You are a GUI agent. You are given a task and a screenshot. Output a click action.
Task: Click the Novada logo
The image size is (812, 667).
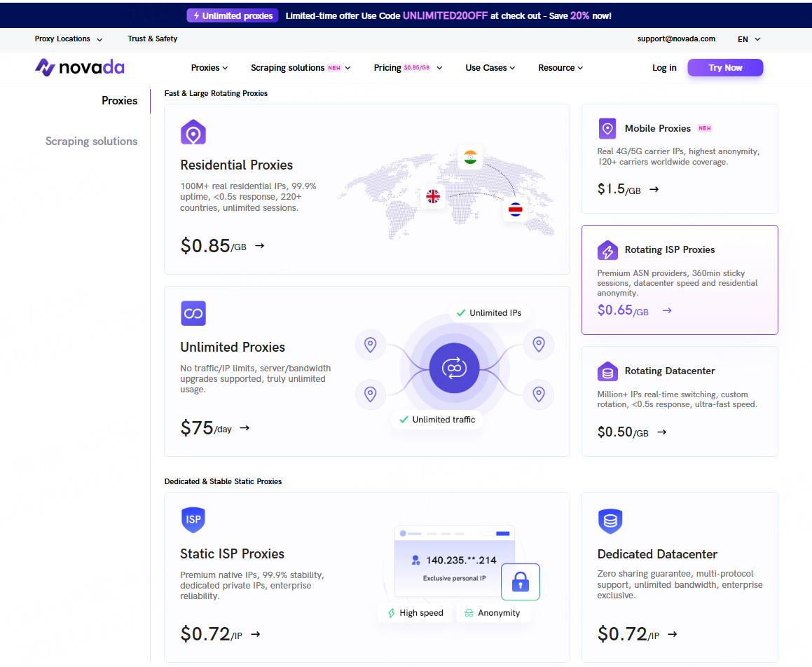pyautogui.click(x=80, y=68)
